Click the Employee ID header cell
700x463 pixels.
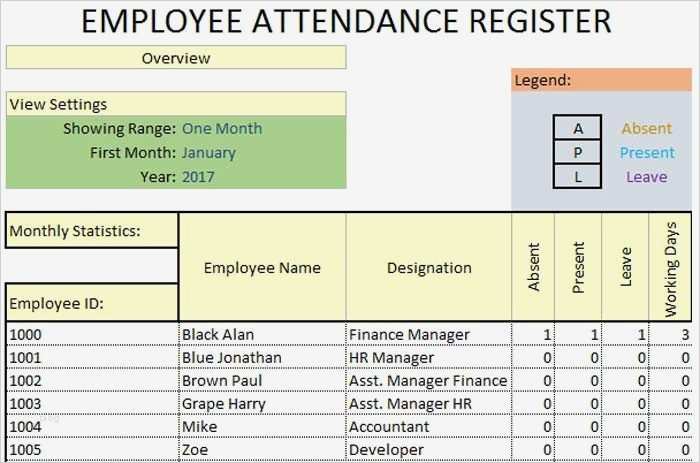92,302
